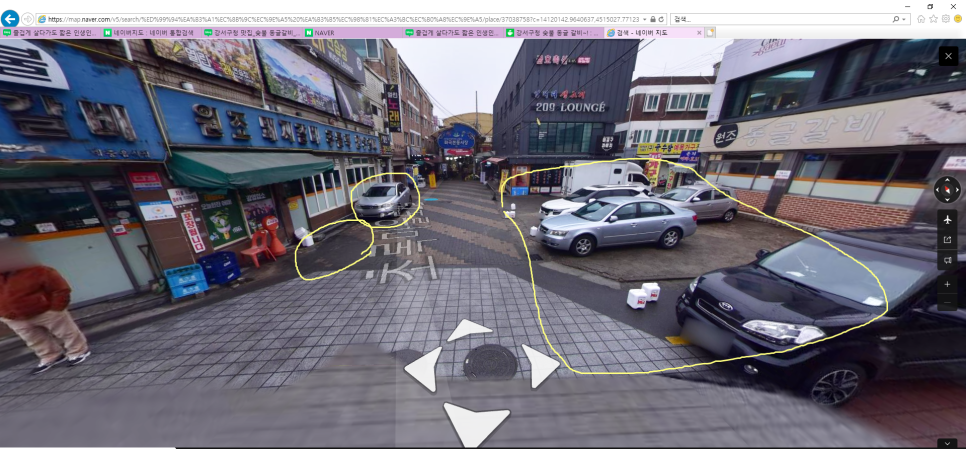Switch to the first 즐겁게 살다가도 blog tab
This screenshot has width=966, height=449.
[x=51, y=33]
